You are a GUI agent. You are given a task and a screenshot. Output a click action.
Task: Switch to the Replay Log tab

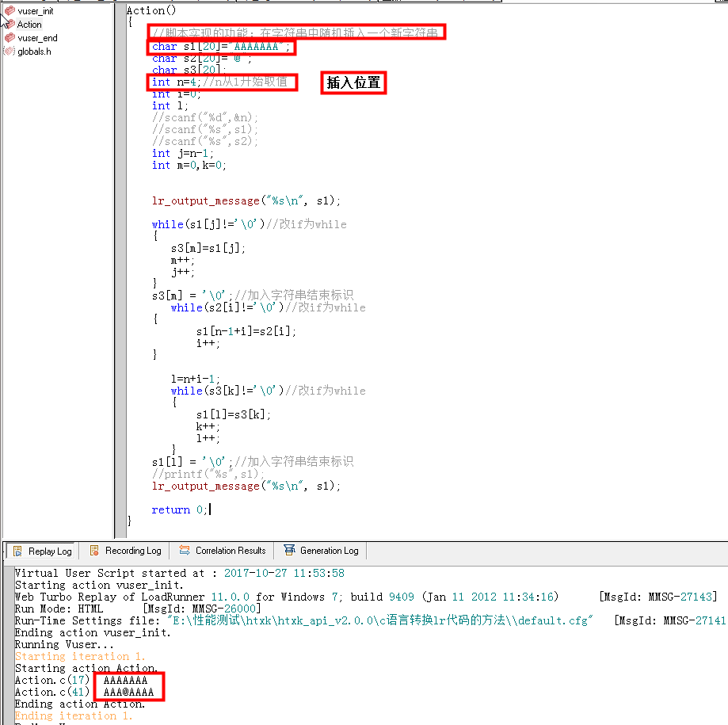[42, 551]
